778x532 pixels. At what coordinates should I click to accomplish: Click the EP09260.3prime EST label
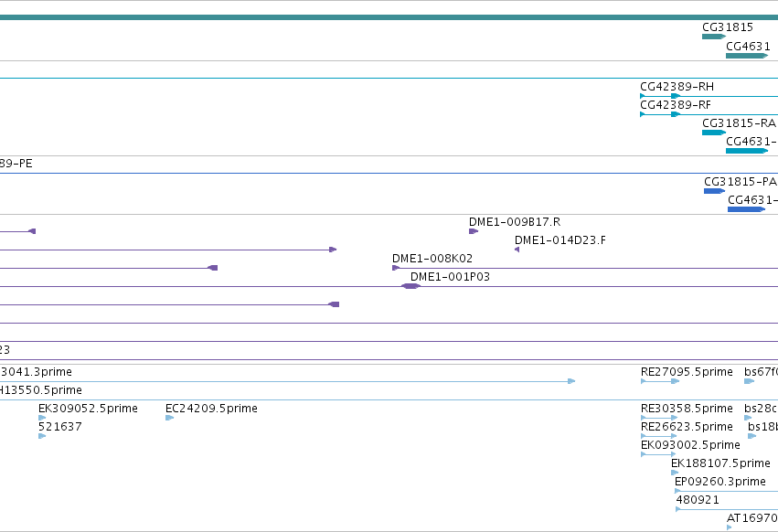click(x=720, y=482)
